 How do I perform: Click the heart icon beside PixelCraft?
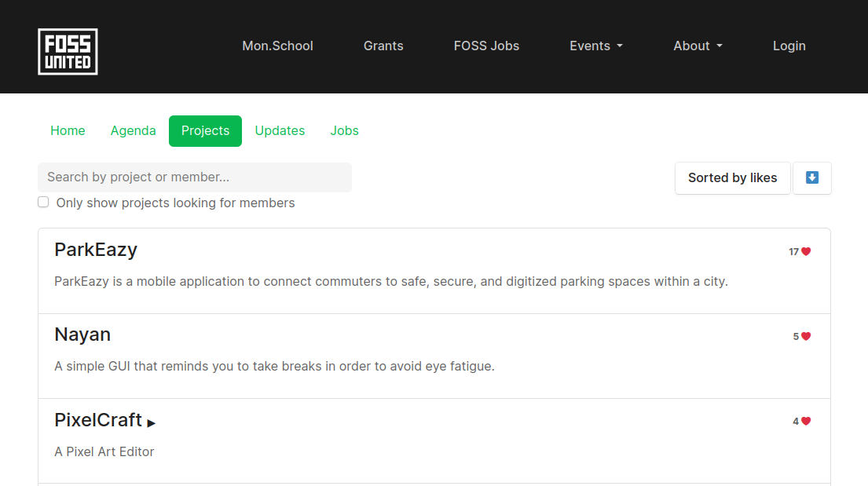pyautogui.click(x=807, y=421)
